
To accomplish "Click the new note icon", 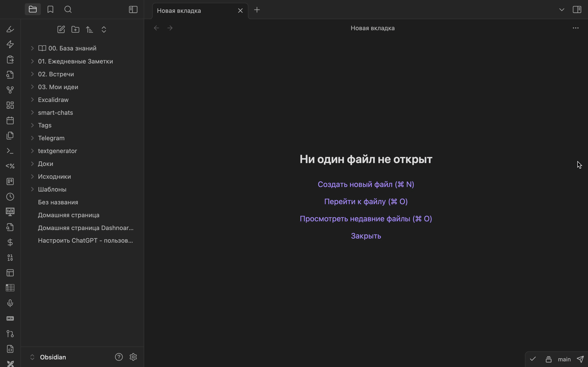I will (x=61, y=30).
